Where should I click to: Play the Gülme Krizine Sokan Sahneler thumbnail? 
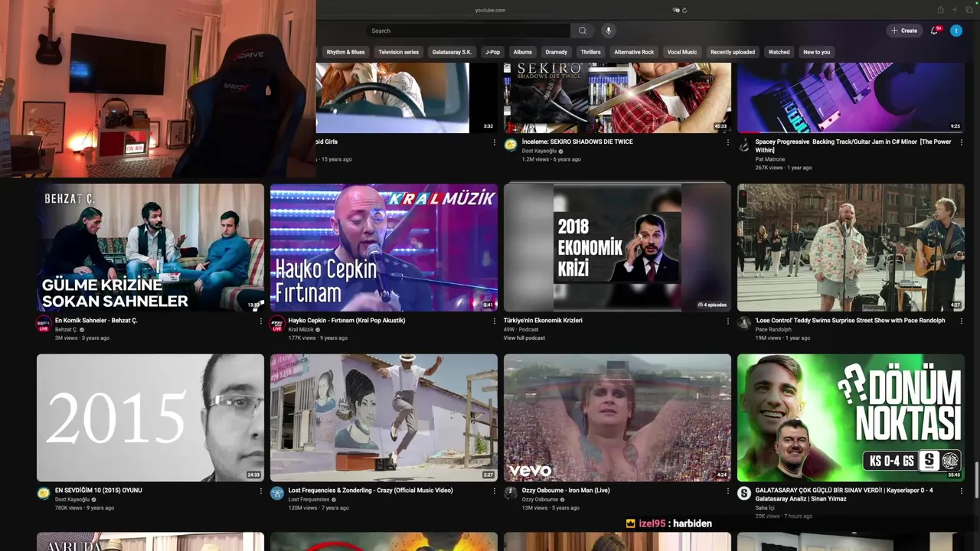150,247
